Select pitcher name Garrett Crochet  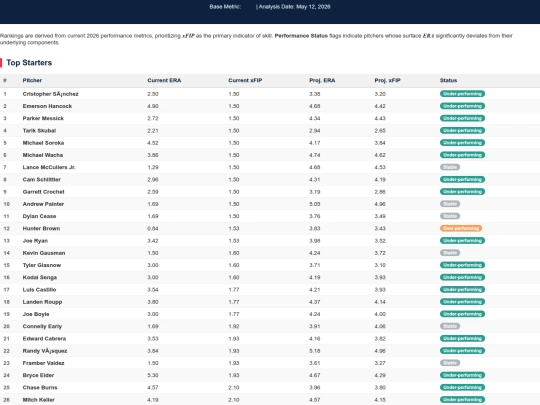pyautogui.click(x=43, y=191)
